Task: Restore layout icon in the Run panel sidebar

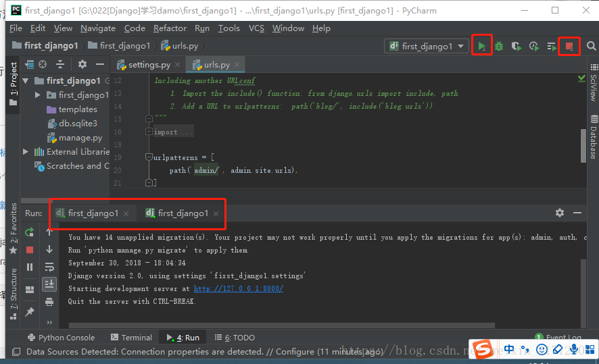Action: tap(30, 290)
